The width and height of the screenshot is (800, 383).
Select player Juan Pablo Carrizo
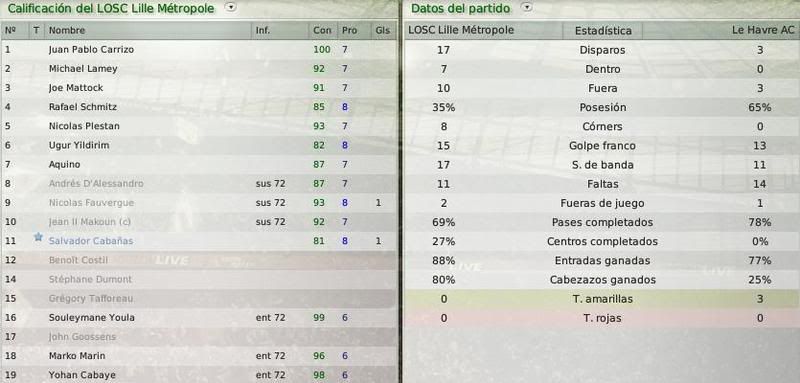[x=91, y=49]
